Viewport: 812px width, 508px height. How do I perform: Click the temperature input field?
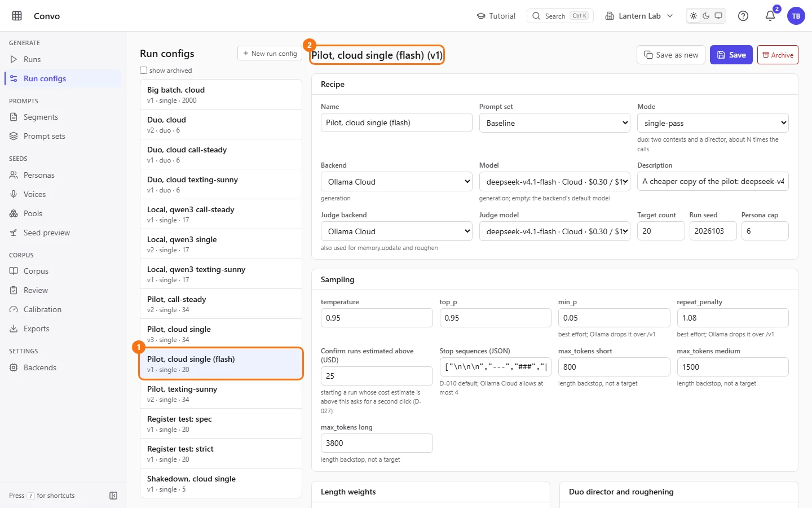pyautogui.click(x=377, y=318)
